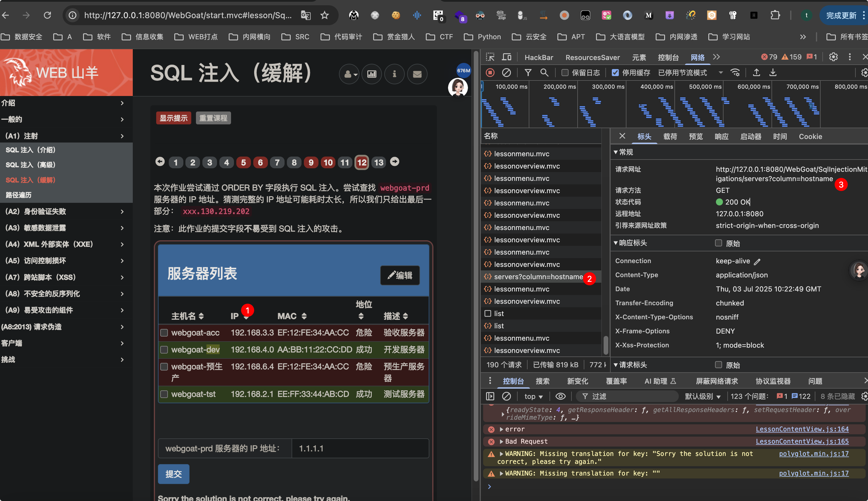Close the request details pane
This screenshot has height=501, width=868.
point(622,136)
